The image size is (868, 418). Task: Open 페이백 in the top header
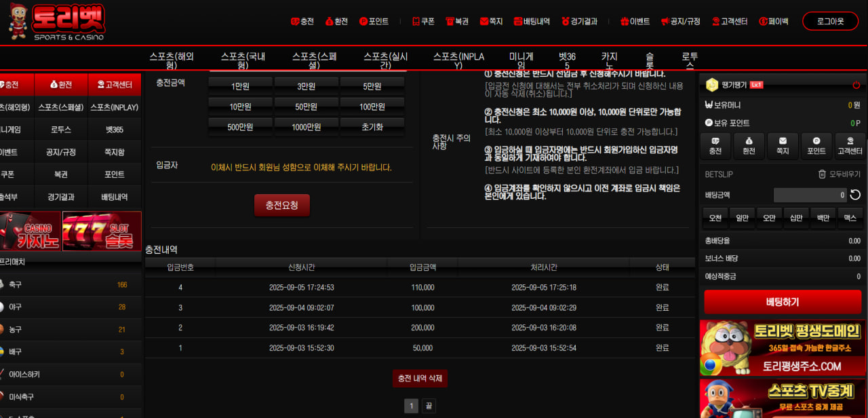(773, 21)
